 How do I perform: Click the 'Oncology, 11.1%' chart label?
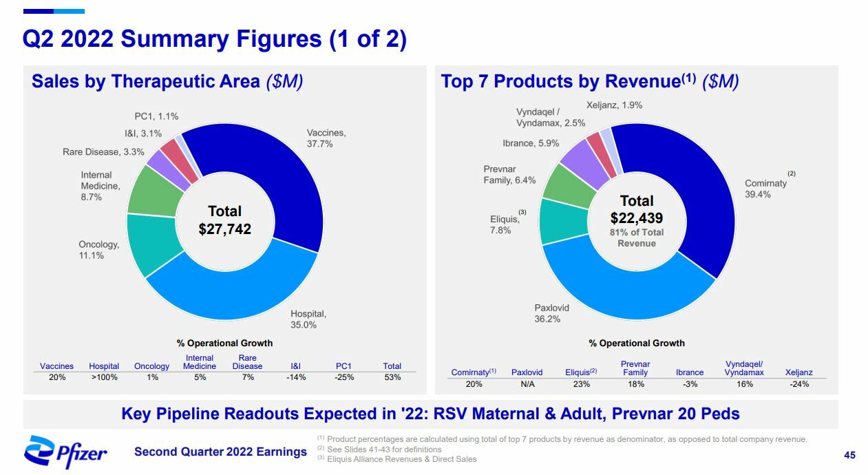click(x=99, y=250)
